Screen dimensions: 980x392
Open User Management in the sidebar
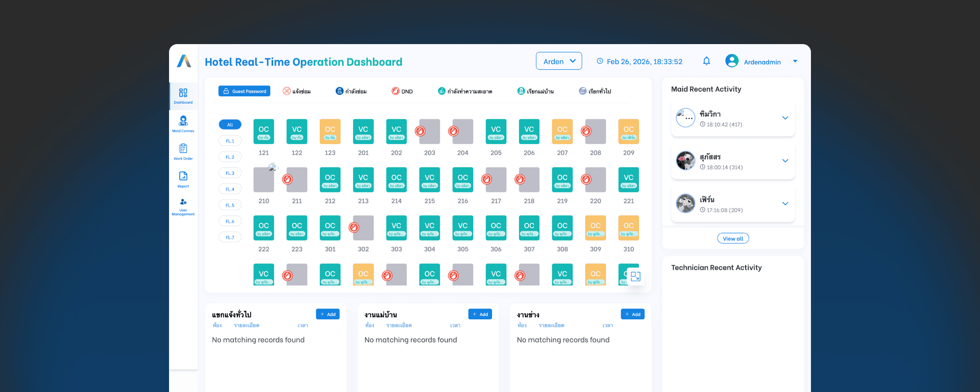coord(183,207)
